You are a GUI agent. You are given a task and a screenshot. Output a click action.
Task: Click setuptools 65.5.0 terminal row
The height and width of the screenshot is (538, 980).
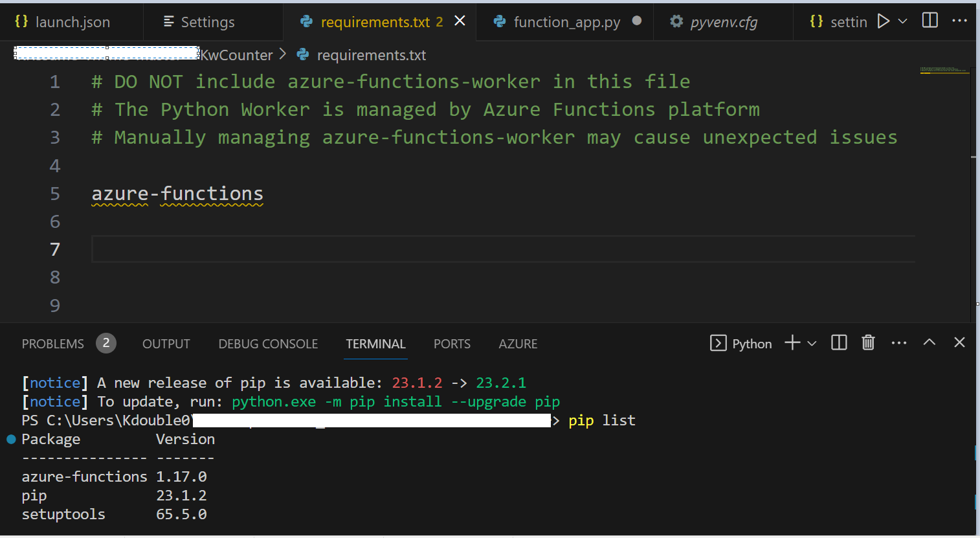[x=114, y=515]
